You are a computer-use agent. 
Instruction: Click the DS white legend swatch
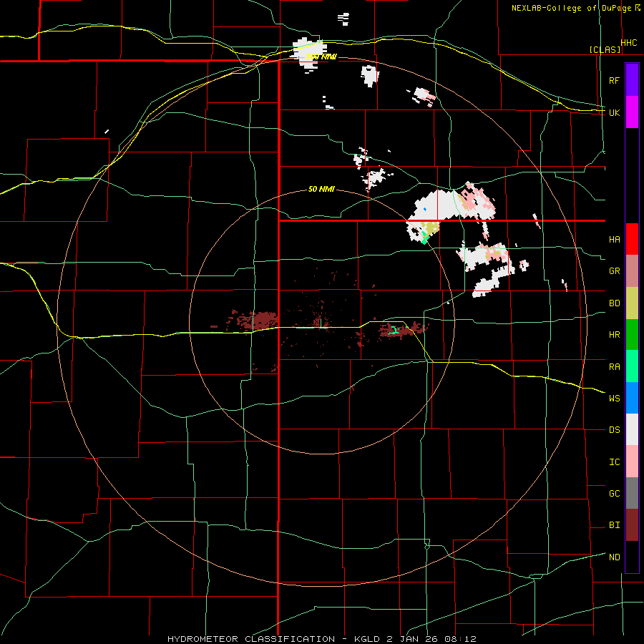(632, 429)
